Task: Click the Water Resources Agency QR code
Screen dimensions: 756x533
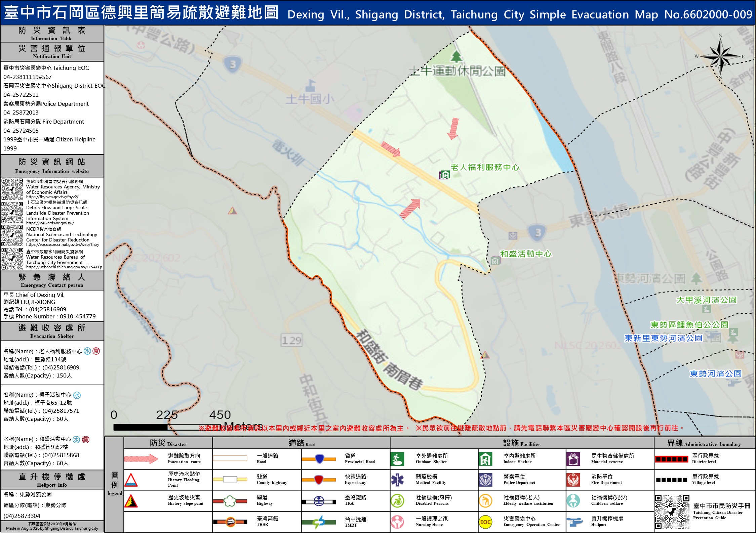Action: point(12,189)
